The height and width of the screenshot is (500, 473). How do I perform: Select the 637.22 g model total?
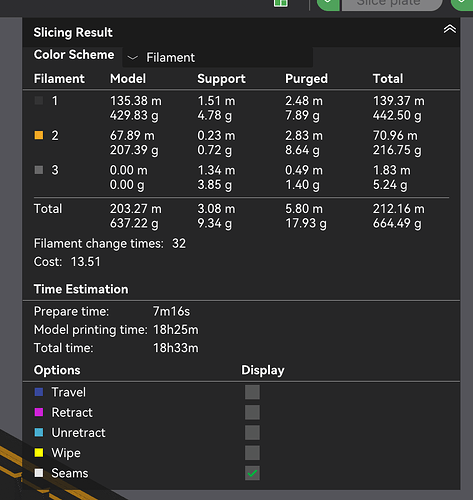click(134, 223)
